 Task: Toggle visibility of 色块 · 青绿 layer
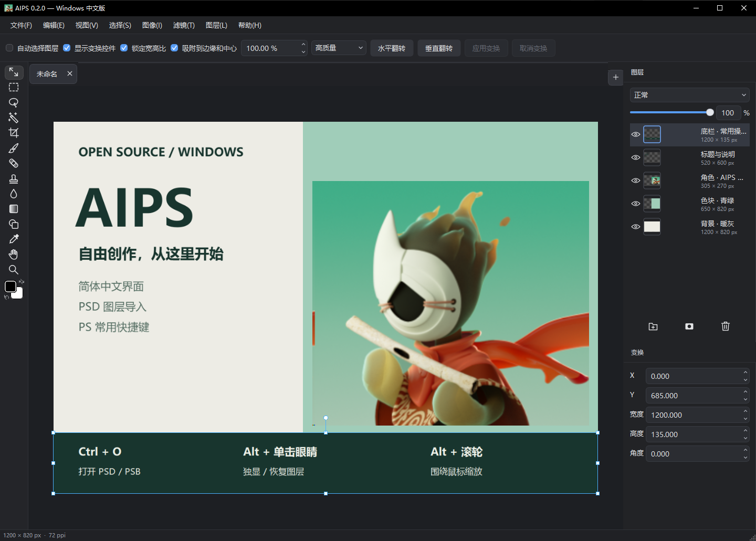click(x=636, y=204)
